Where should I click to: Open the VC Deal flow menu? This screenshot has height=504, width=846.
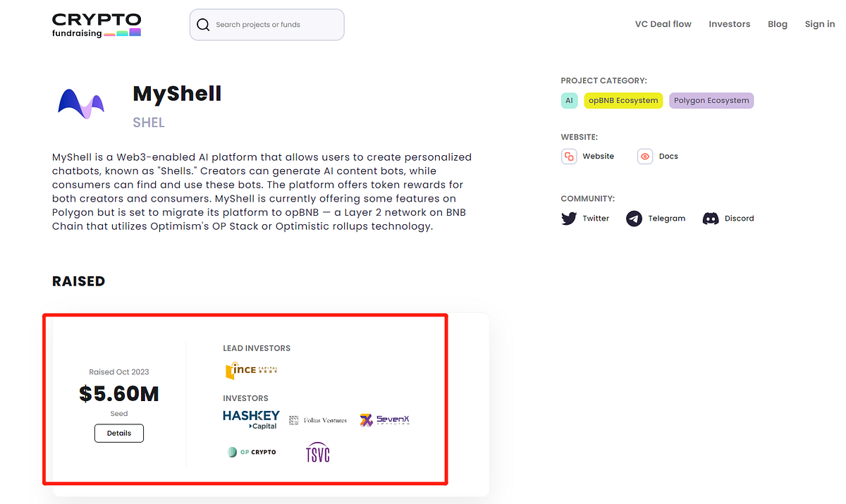click(663, 23)
